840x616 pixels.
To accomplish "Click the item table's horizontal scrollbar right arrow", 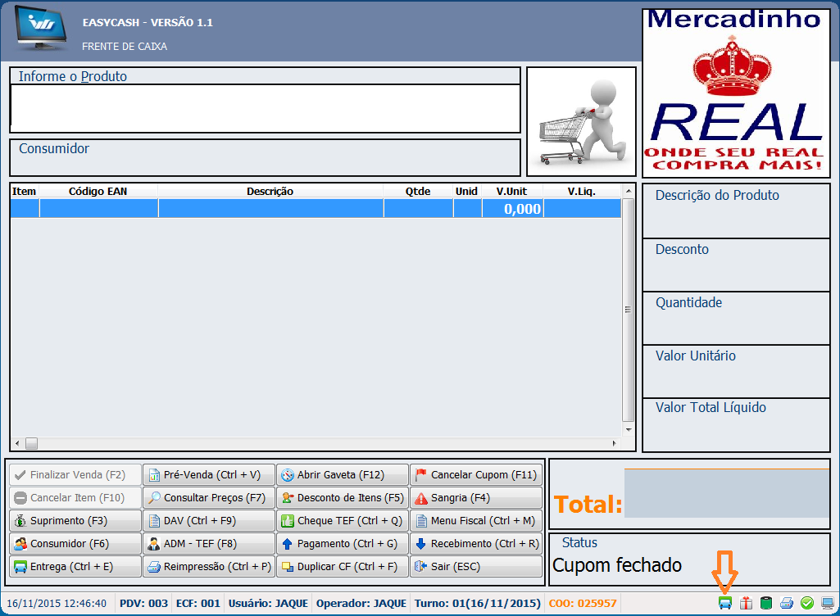I will [615, 444].
